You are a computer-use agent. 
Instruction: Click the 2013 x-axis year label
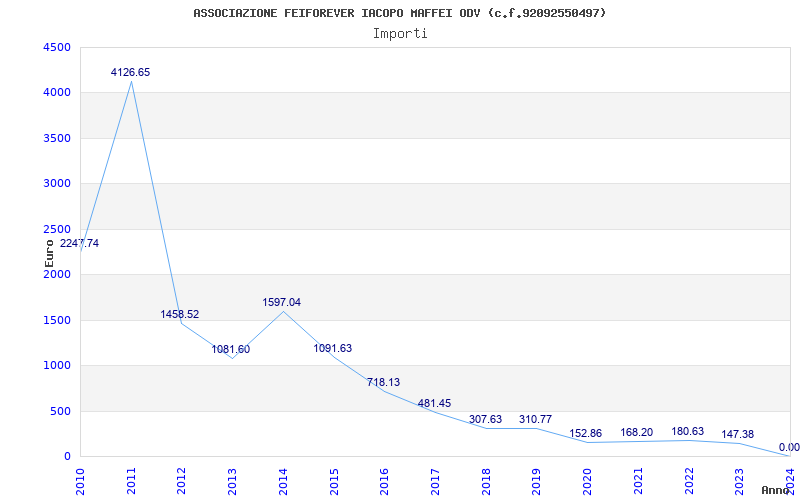pos(232,481)
